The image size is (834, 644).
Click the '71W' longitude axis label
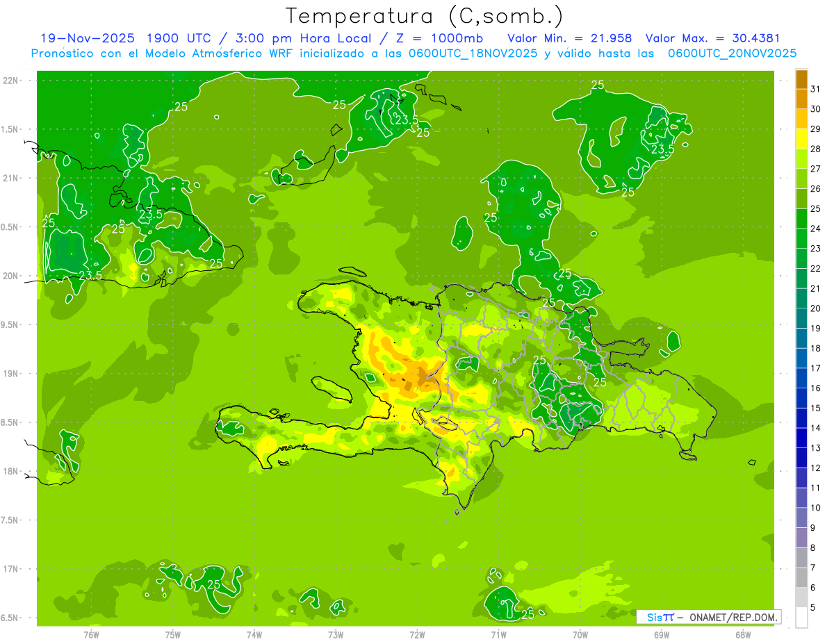[x=498, y=634]
